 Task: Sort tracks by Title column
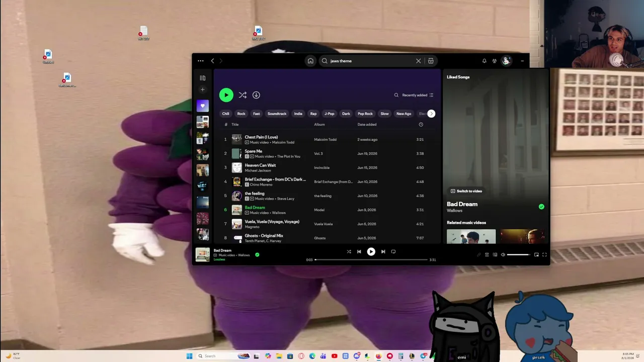coord(235,125)
